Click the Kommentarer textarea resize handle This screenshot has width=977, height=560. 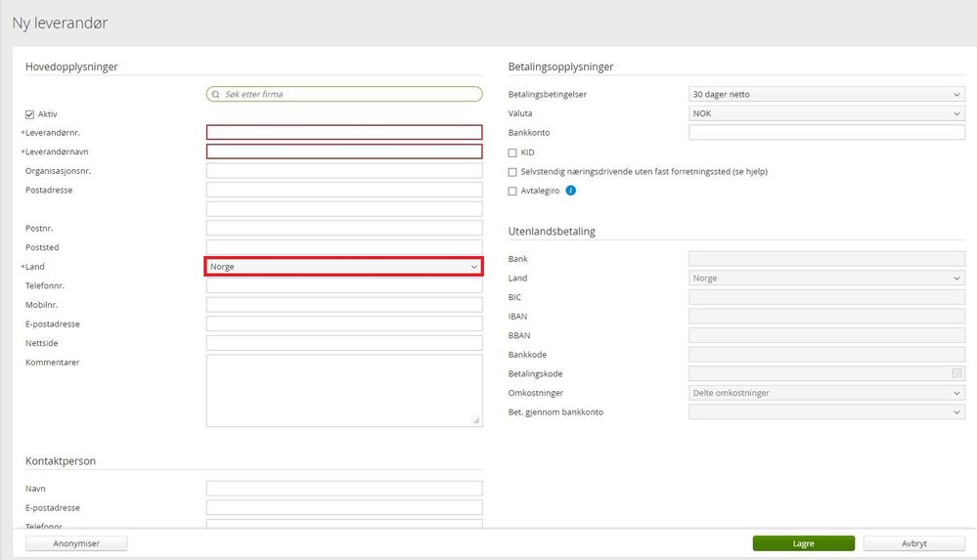(477, 421)
